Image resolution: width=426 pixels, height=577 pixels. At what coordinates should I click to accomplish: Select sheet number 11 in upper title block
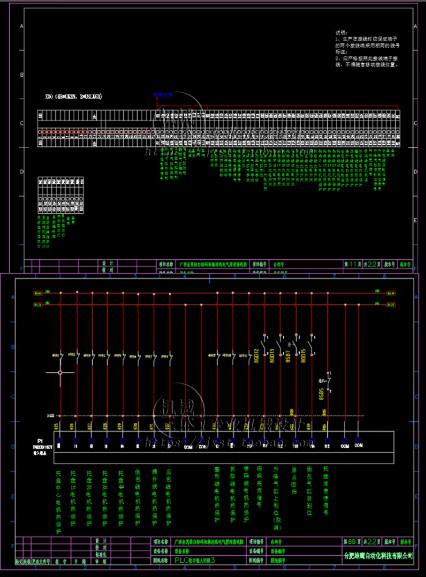coord(352,264)
